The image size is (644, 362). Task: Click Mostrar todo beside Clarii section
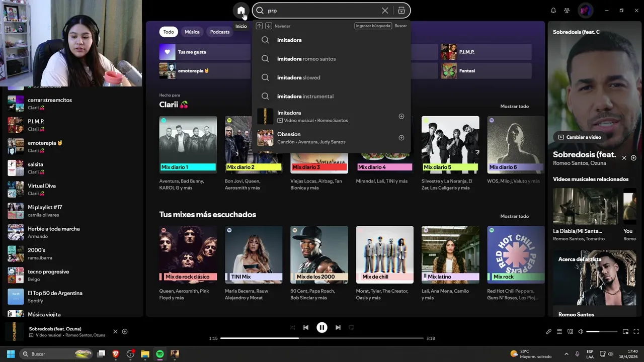pos(514,107)
